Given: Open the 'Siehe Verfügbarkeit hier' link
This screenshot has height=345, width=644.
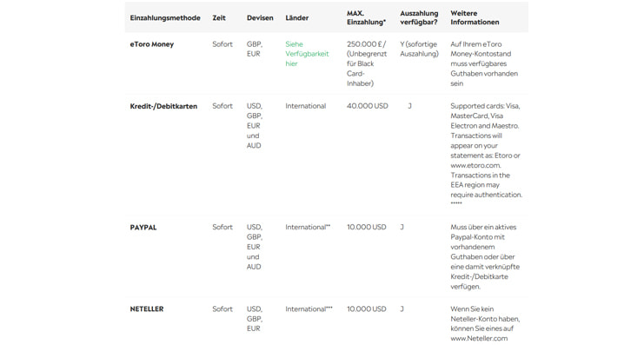Looking at the screenshot, I should click(307, 54).
